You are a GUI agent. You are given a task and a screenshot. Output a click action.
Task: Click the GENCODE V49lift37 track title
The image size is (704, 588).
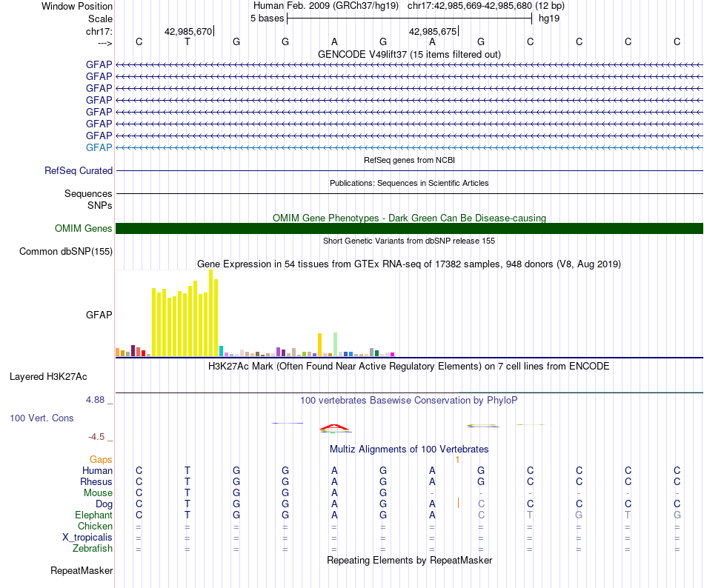click(x=409, y=54)
